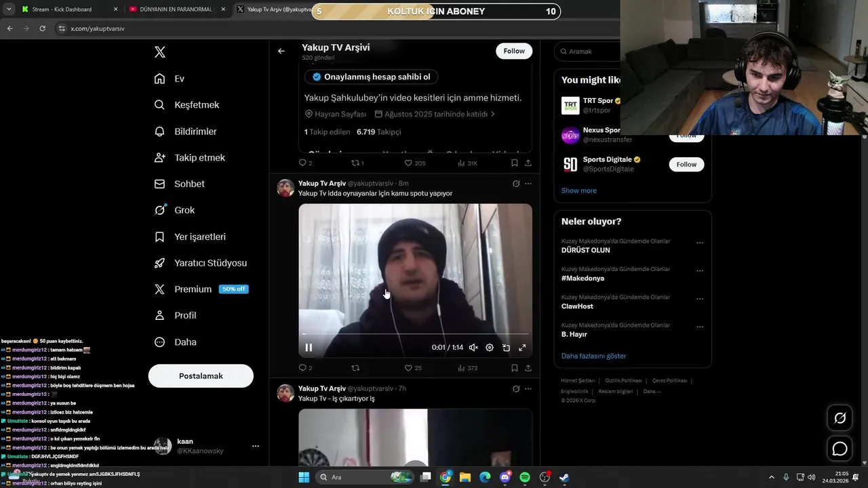This screenshot has height=488, width=868.
Task: Click the x.com/yakuptvarsiv address bar
Action: point(98,28)
